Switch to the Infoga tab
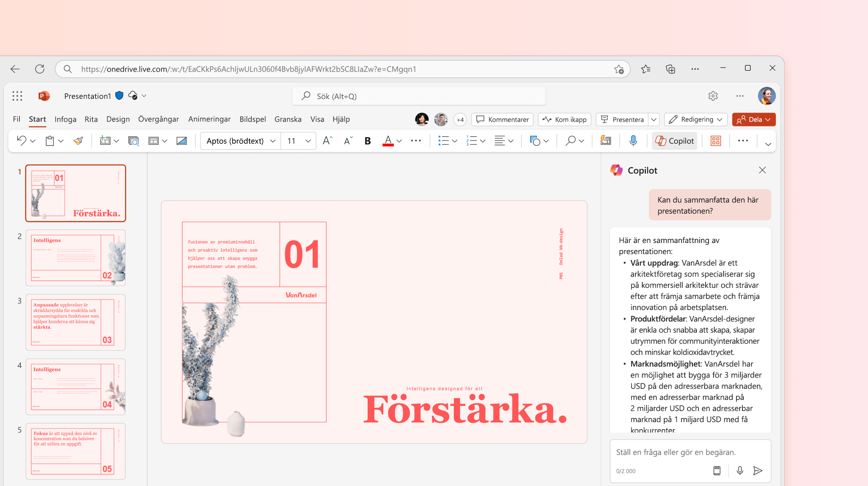Image resolution: width=868 pixels, height=486 pixels. [65, 119]
